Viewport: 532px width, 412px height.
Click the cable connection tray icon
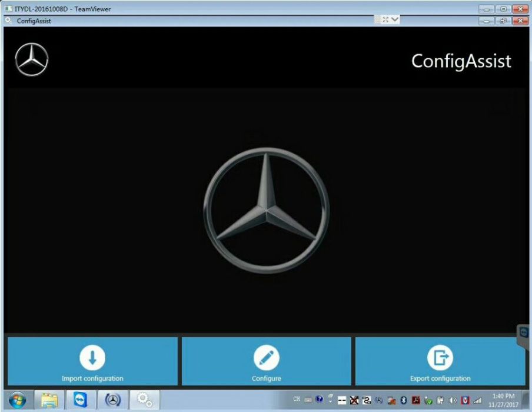click(x=367, y=400)
